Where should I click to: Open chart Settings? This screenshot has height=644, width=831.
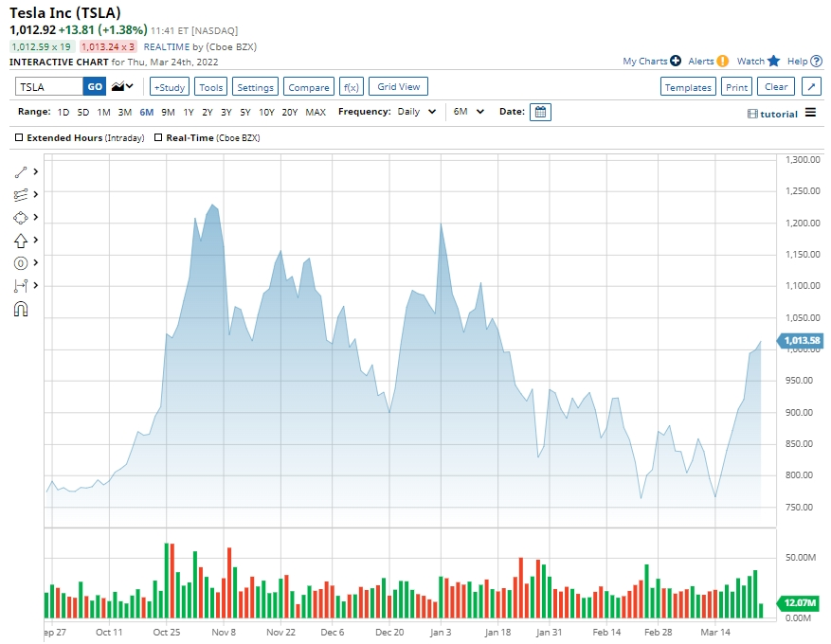pos(256,87)
